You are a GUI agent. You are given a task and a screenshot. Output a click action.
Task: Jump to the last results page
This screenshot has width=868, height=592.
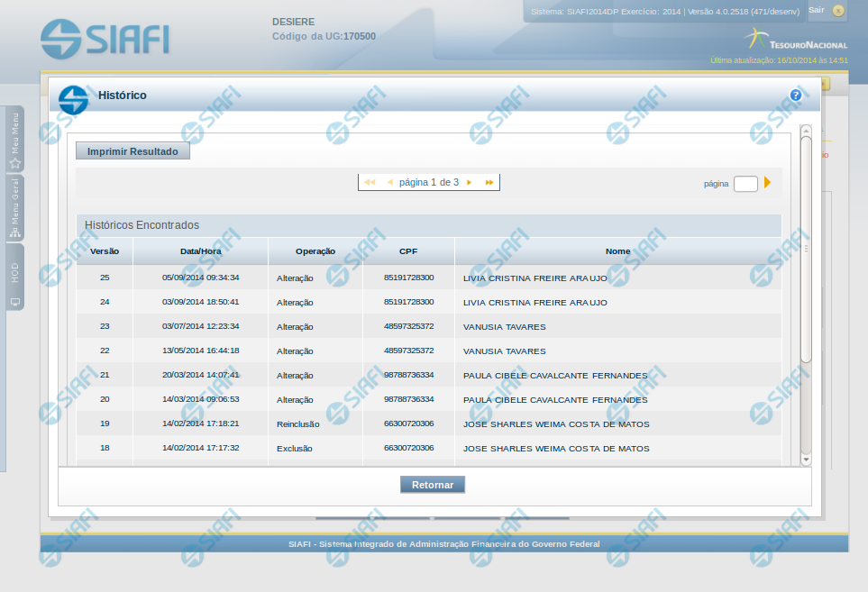[489, 182]
